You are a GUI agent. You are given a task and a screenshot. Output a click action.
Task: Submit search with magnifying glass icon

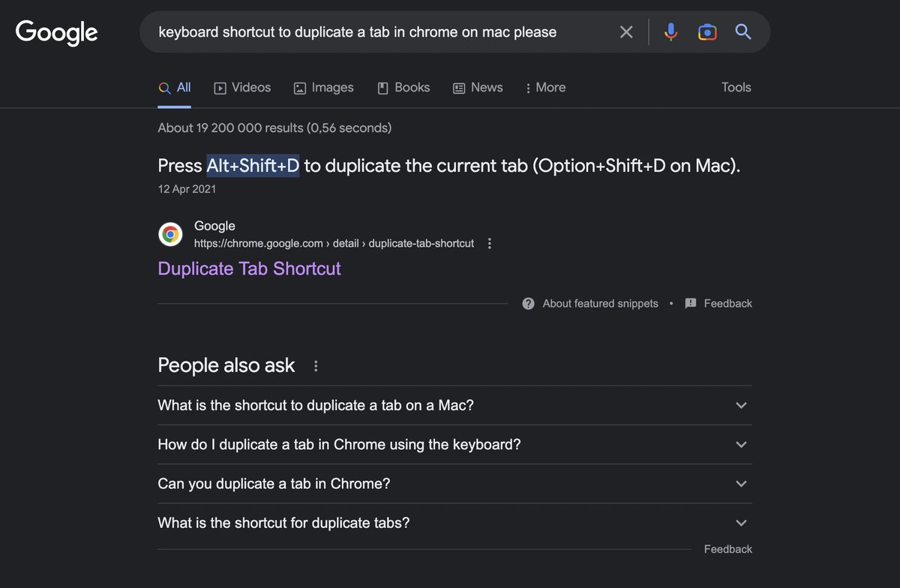743,31
